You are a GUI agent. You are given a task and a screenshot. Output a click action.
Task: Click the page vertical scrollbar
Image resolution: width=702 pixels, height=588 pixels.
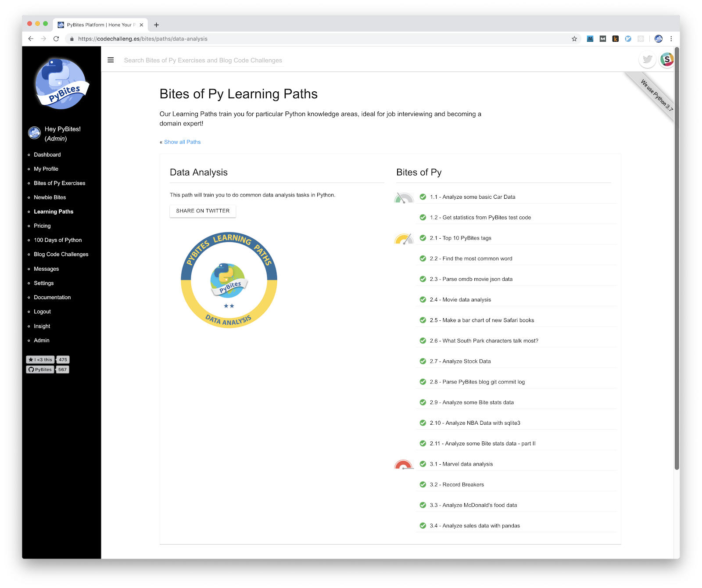pos(677,259)
